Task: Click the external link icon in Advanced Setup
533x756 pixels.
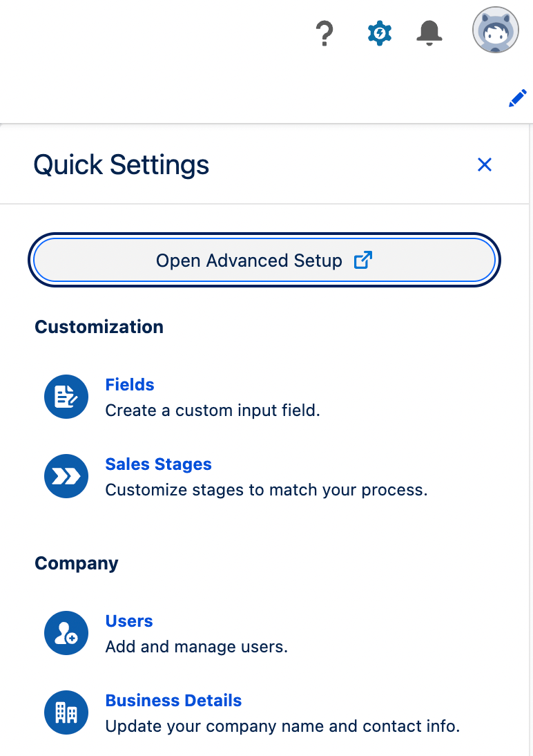Action: [363, 260]
